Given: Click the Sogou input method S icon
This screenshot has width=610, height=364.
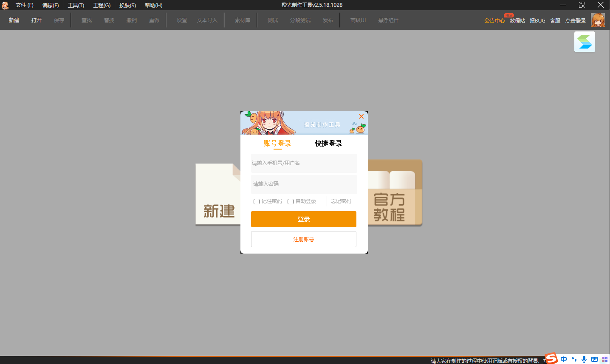Looking at the screenshot, I should pyautogui.click(x=551, y=358).
